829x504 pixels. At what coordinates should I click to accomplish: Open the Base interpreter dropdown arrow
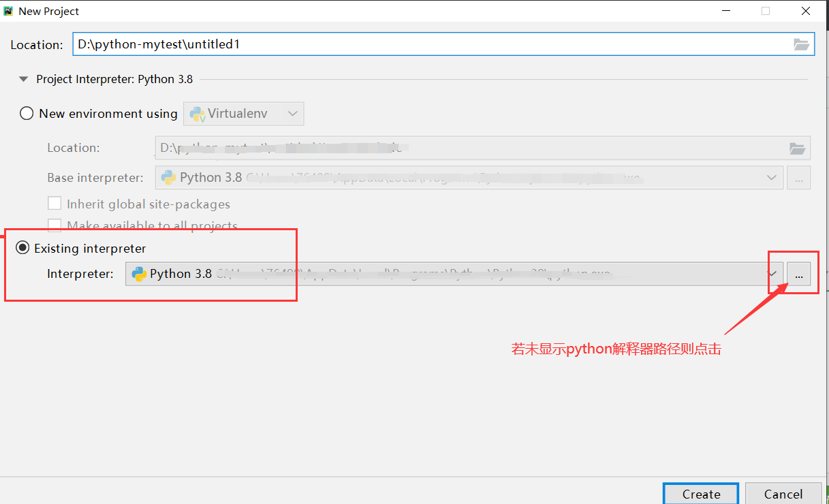pos(771,178)
